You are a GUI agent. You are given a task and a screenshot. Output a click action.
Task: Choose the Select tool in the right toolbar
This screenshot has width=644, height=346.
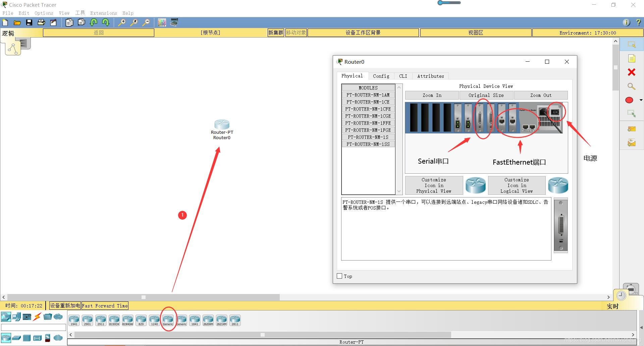[x=632, y=45]
